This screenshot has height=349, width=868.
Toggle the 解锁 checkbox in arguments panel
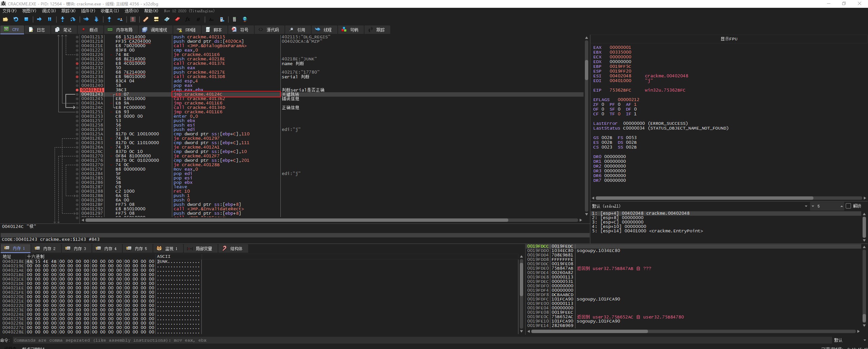pos(848,206)
